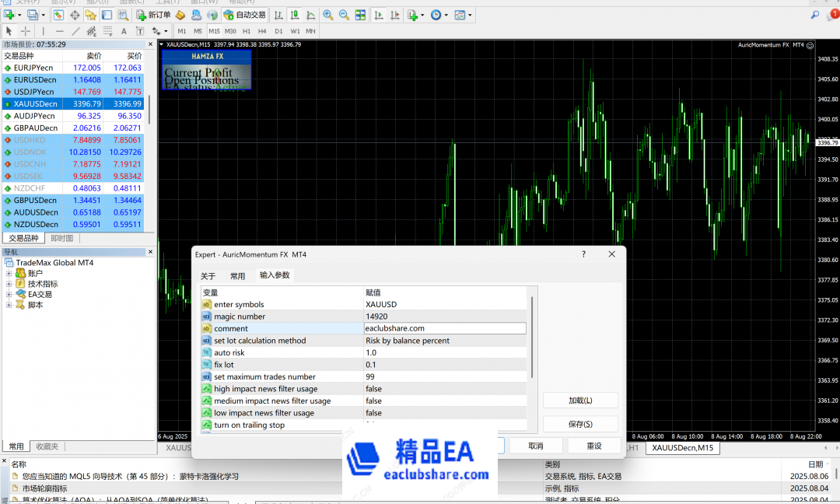Image resolution: width=840 pixels, height=504 pixels.
Task: Select the text label 'T' tool
Action: click(140, 31)
